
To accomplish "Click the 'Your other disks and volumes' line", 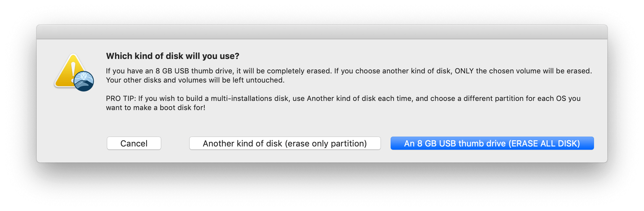I will [x=195, y=80].
